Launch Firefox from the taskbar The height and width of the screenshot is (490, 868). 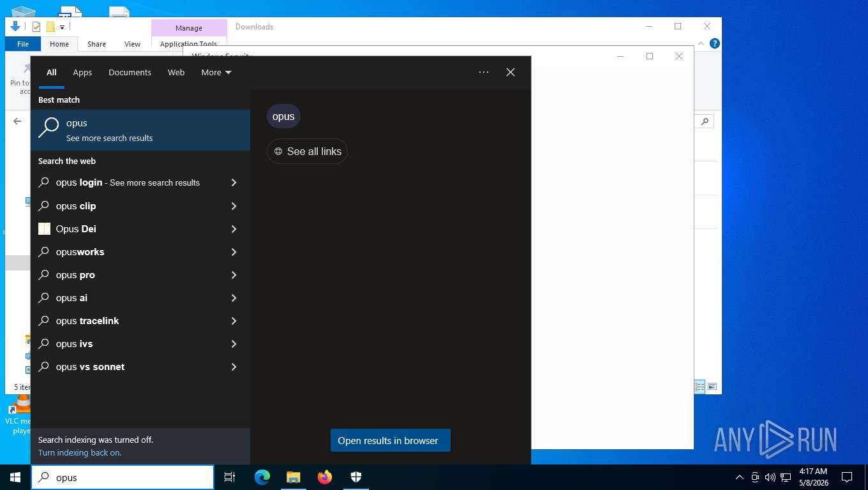click(x=325, y=477)
